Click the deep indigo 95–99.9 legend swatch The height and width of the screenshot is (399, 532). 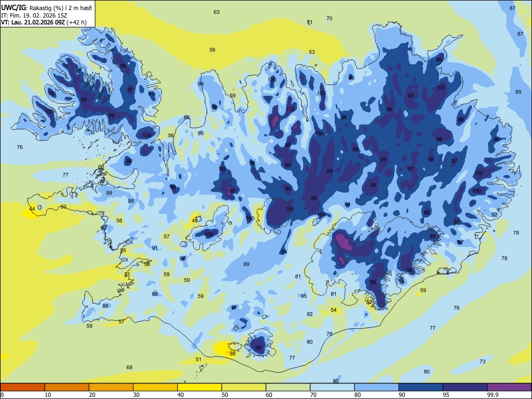[x=465, y=387]
